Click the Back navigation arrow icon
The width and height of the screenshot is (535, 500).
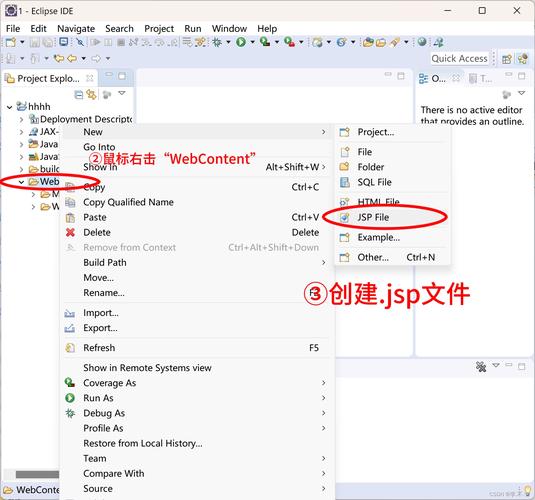coord(72,58)
